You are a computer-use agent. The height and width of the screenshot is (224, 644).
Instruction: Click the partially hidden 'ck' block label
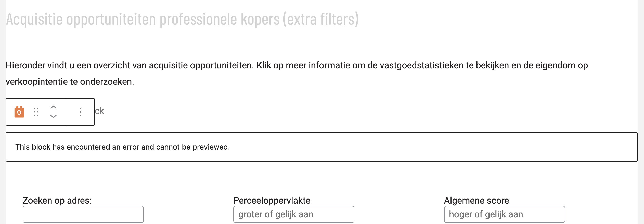coord(99,111)
